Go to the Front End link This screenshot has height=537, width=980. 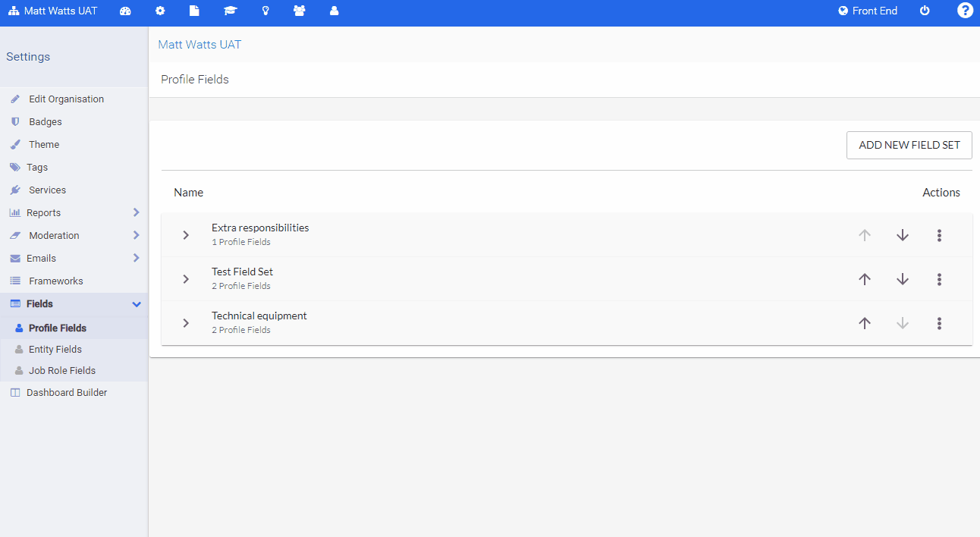(x=868, y=11)
